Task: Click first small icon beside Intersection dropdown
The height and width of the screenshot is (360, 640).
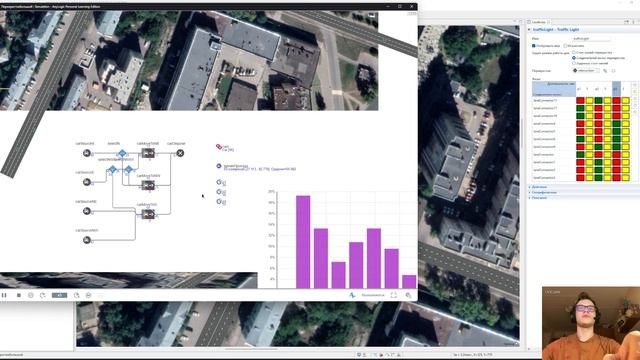Action: click(605, 71)
